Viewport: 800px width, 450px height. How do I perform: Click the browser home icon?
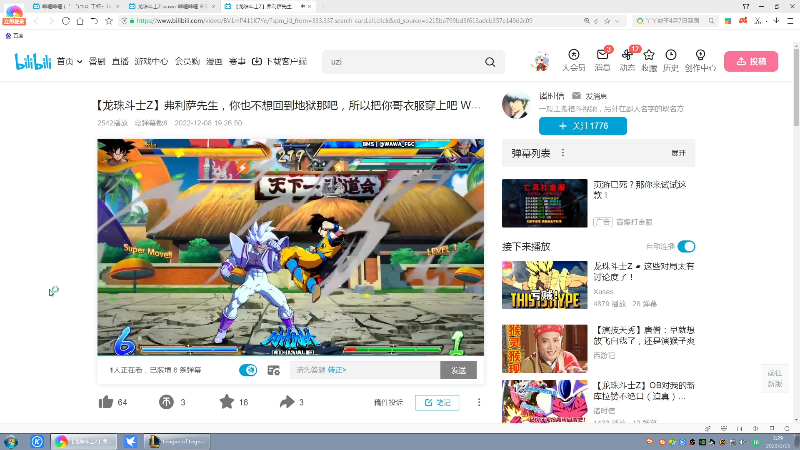(80, 21)
